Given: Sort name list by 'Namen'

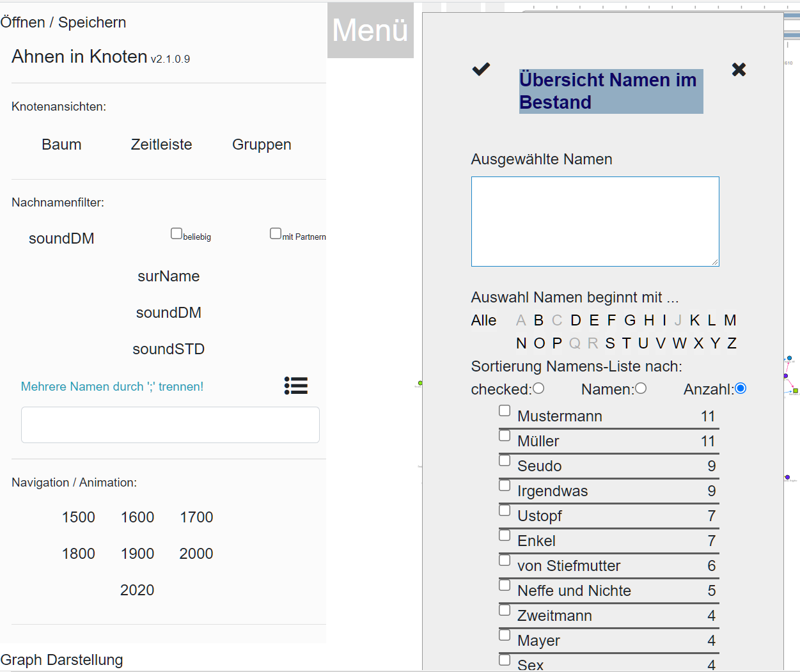Looking at the screenshot, I should [641, 388].
